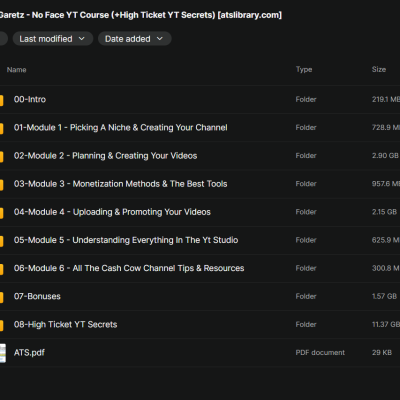The height and width of the screenshot is (400, 400).
Task: Click the No Face YT Course folder title
Action: 141,15
